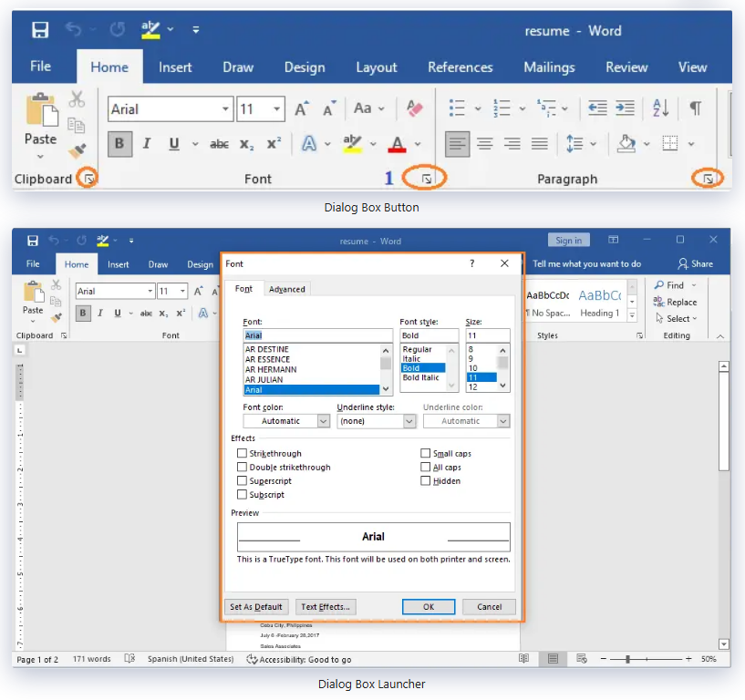The height and width of the screenshot is (700, 745).
Task: Switch to Advanced tab in Font dialog
Action: pos(287,289)
